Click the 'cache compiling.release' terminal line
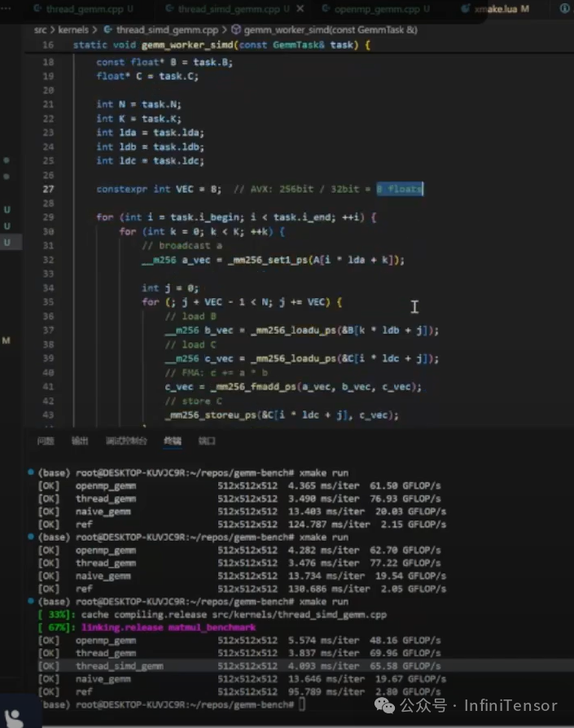574x728 pixels. tap(234, 614)
